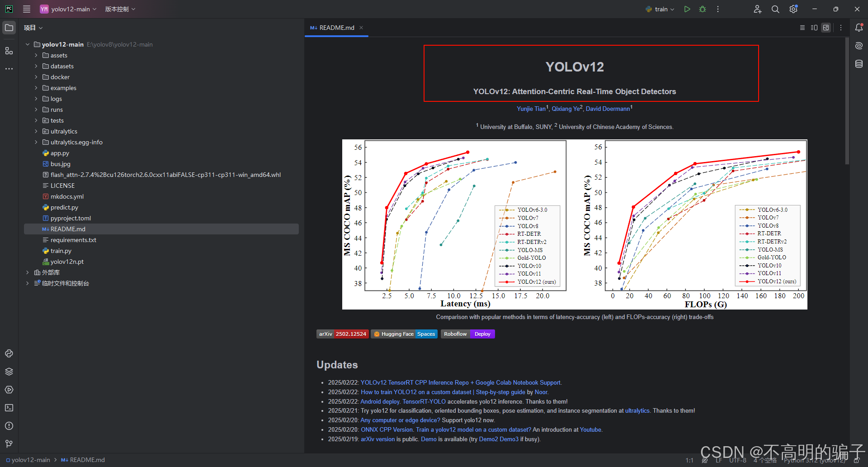Screen dimensions: 868x467
Task: Open more run actions menu
Action: click(x=718, y=9)
